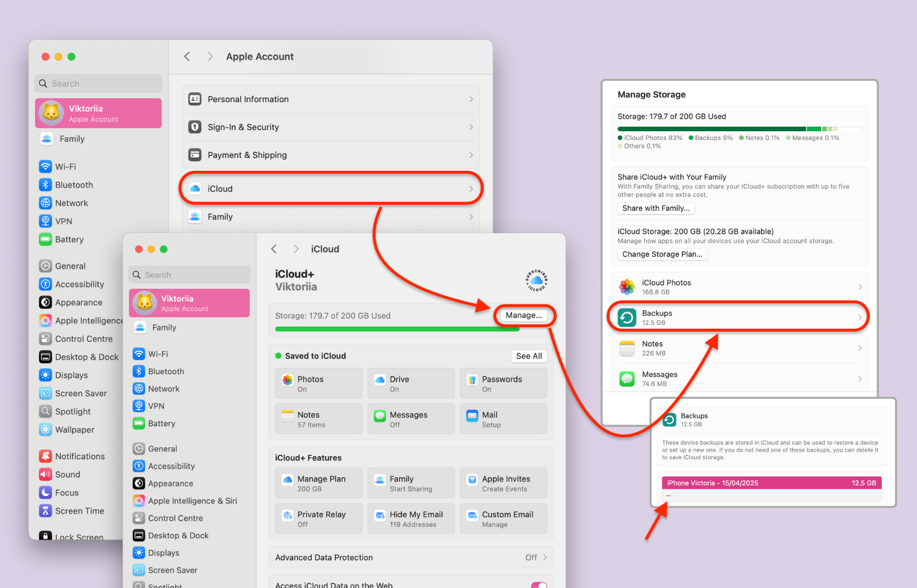Select Wallpaper in back window sidebar

pos(67,430)
